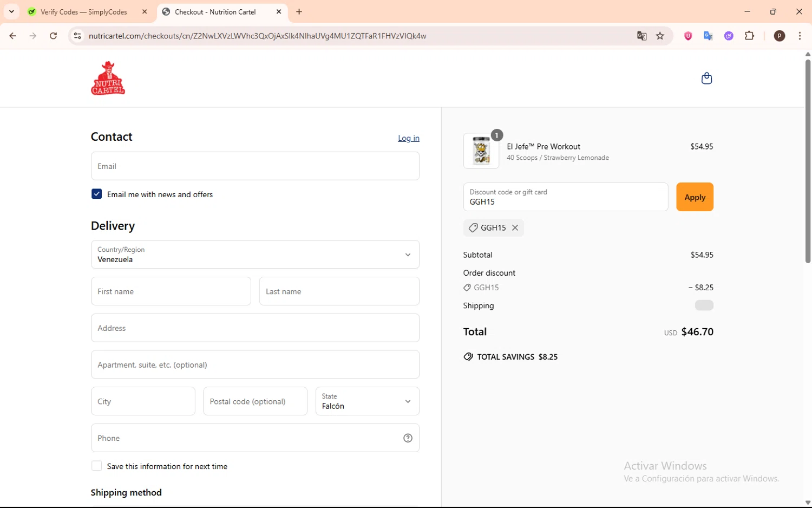Bookmark this page with the star
This screenshot has width=812, height=508.
coord(660,36)
